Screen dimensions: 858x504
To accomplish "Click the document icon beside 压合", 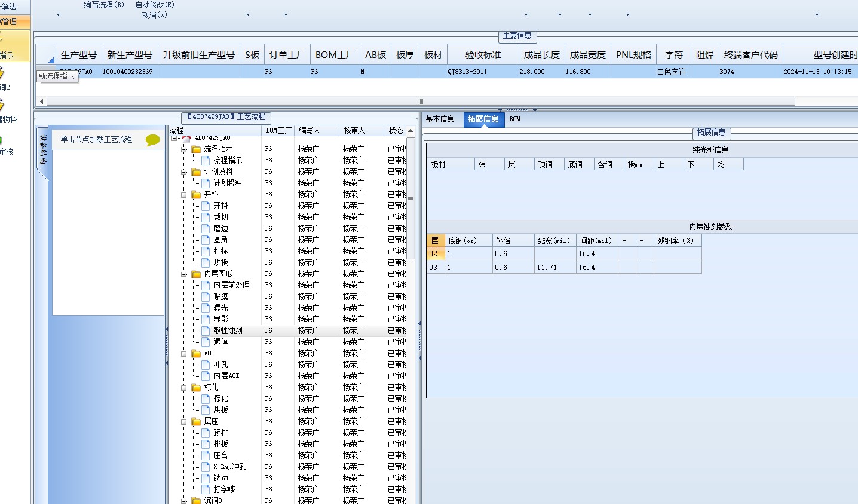I will coord(206,456).
